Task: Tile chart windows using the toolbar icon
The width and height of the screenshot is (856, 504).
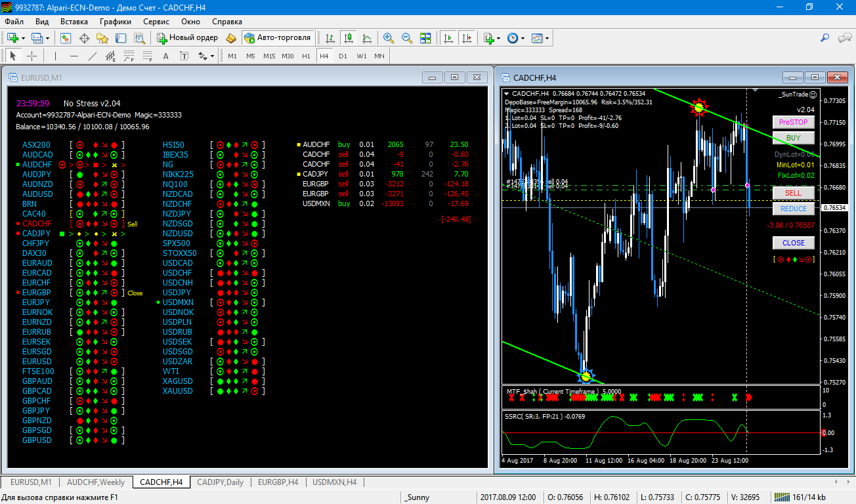Action: tap(425, 38)
